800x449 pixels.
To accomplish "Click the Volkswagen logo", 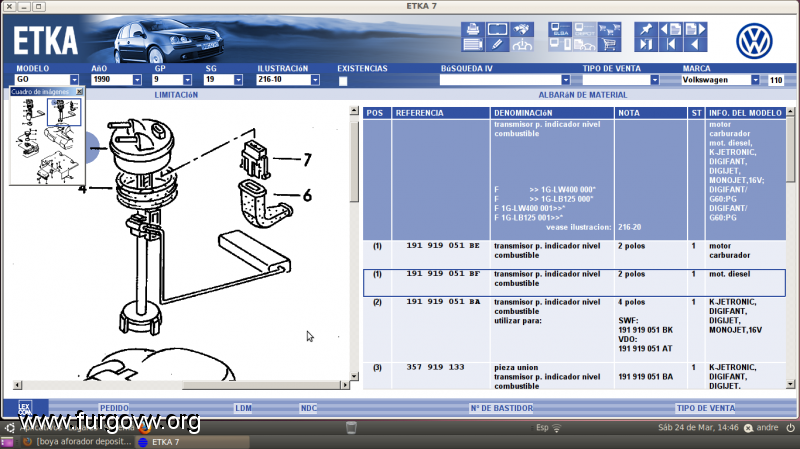I will (754, 41).
